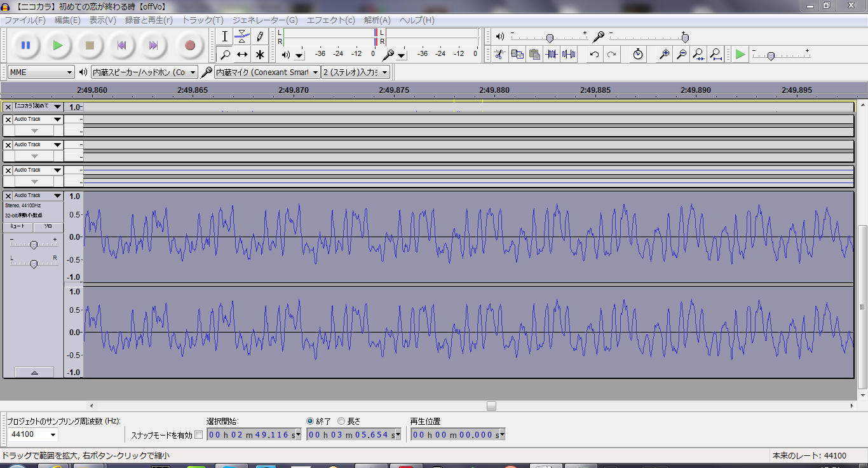Image resolution: width=868 pixels, height=468 pixels.
Task: Open the 表示(V) menu
Action: click(102, 20)
